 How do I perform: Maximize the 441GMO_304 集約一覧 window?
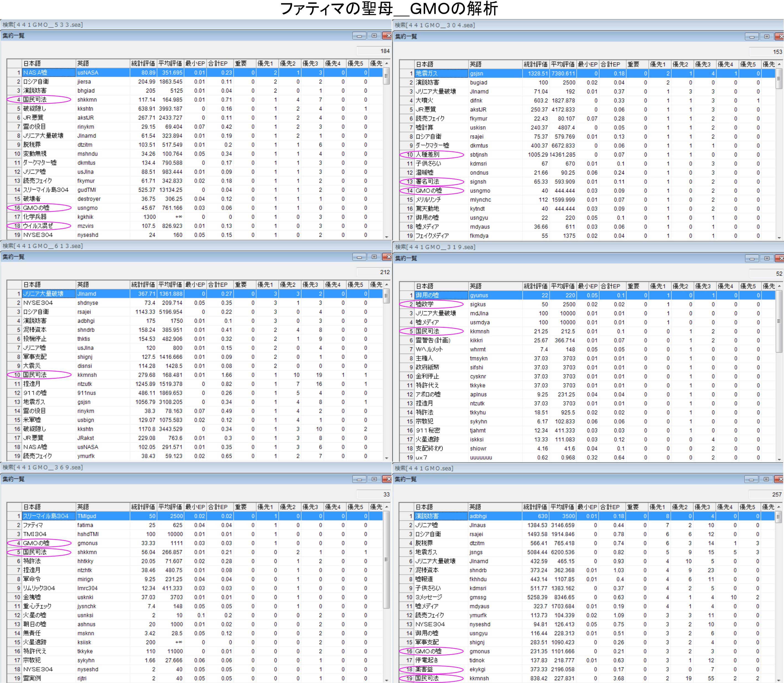(x=767, y=37)
